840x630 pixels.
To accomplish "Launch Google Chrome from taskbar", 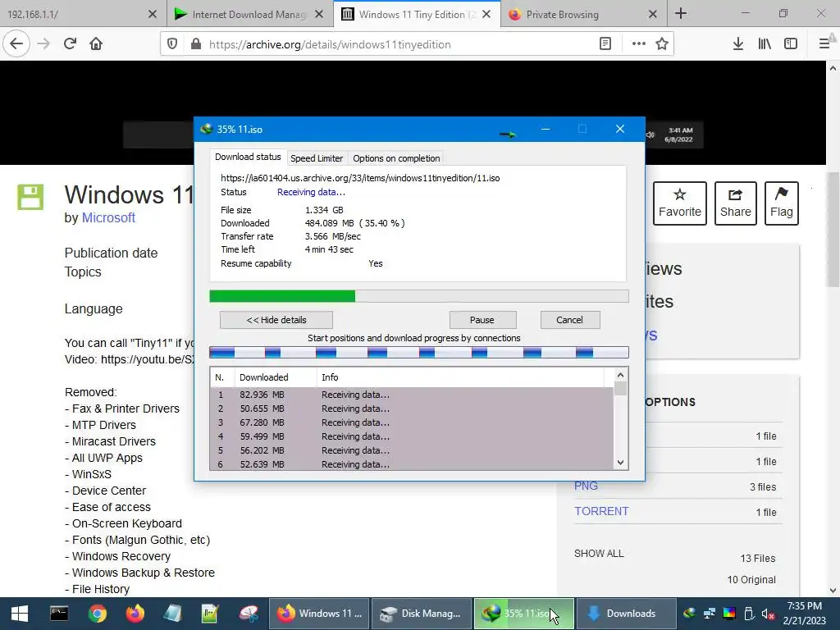I will click(98, 614).
